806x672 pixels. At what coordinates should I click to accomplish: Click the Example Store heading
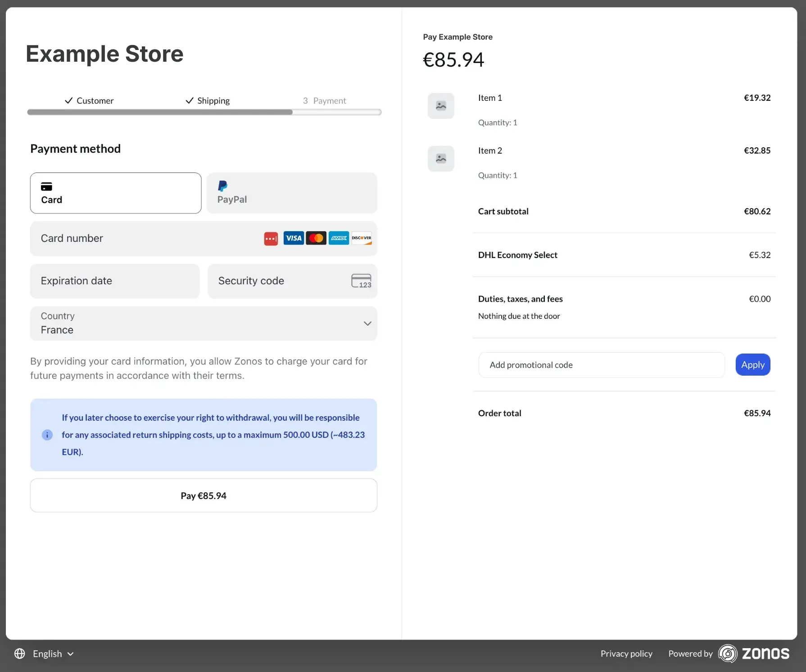click(104, 54)
